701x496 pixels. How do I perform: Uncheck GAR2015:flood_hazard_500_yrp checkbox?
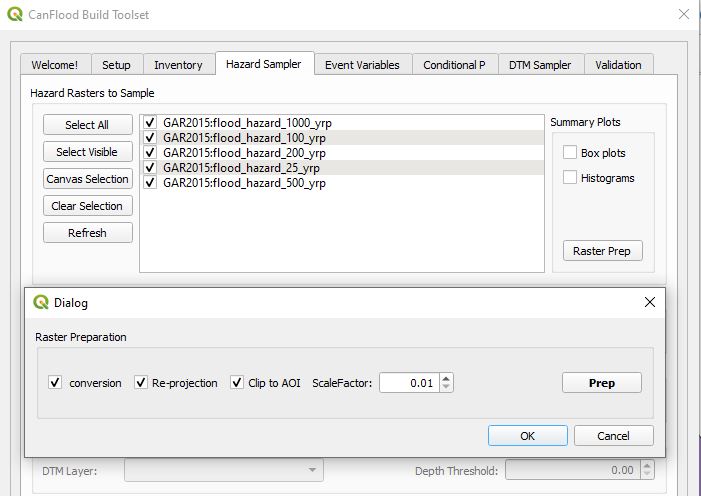pyautogui.click(x=150, y=182)
